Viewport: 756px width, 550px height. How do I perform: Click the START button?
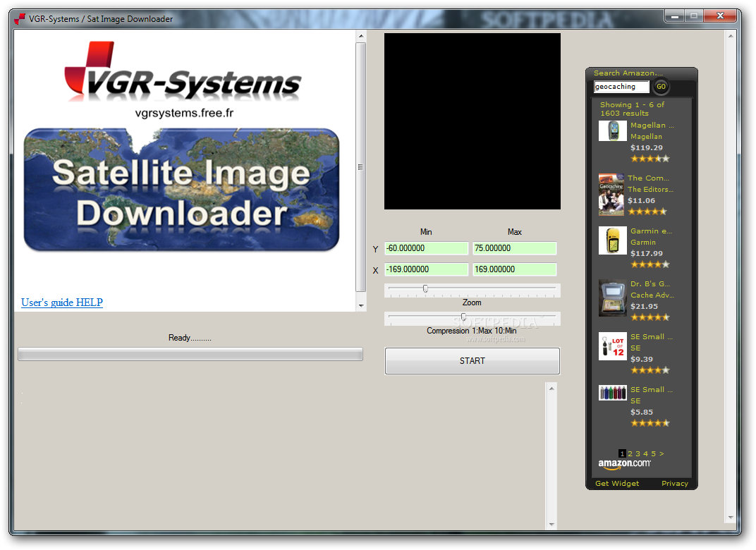pyautogui.click(x=472, y=360)
